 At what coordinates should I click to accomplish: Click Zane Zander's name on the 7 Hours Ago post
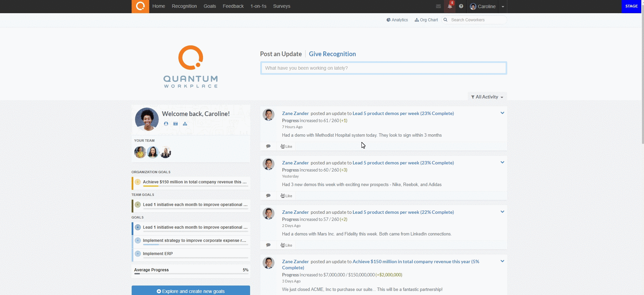click(295, 113)
